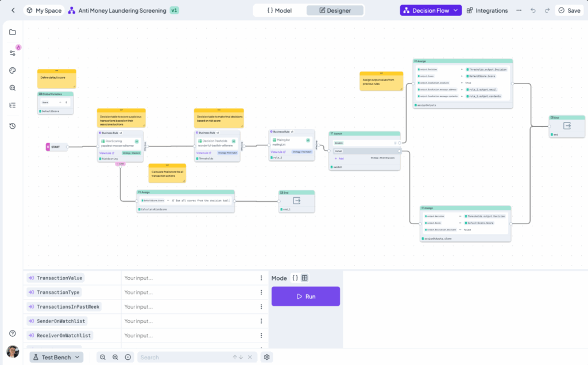Open the outline tree icon in the sidebar
The width and height of the screenshot is (588, 365).
[x=13, y=105]
